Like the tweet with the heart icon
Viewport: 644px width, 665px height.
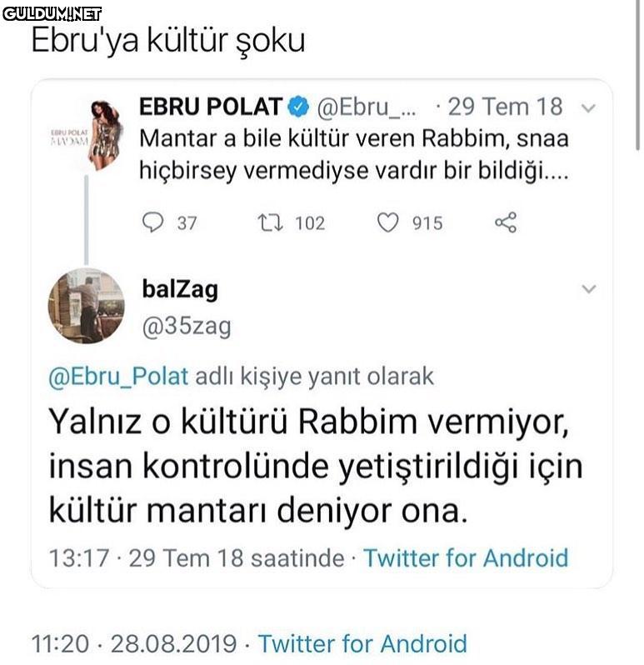click(x=388, y=222)
